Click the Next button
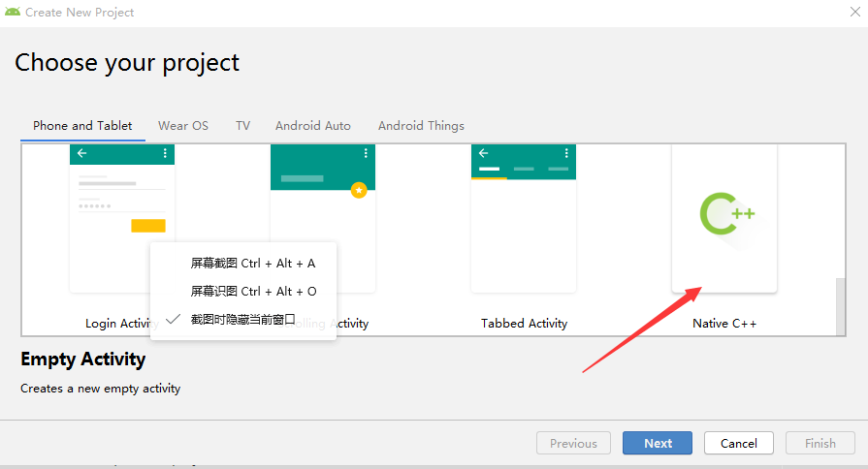 pos(658,443)
